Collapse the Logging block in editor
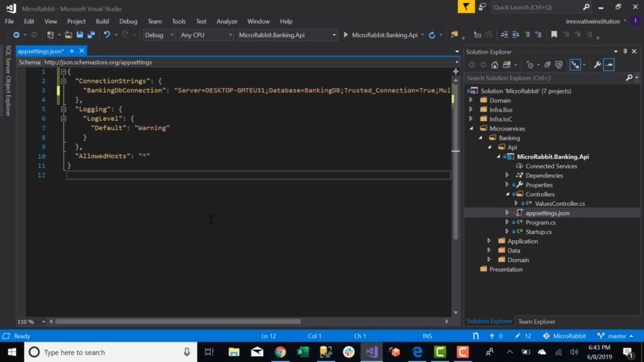 coord(63,109)
